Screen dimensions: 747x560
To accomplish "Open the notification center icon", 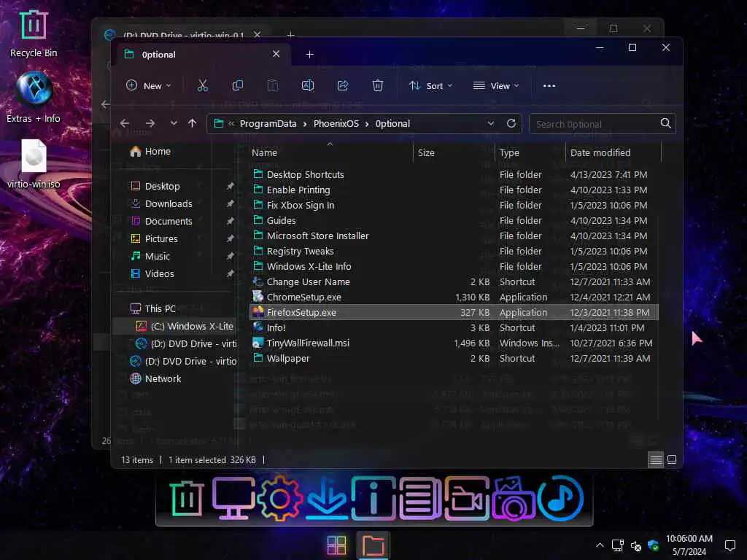I will pos(729,545).
